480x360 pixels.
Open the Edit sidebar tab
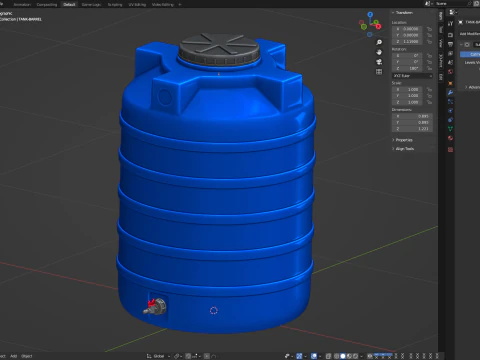pyautogui.click(x=441, y=77)
